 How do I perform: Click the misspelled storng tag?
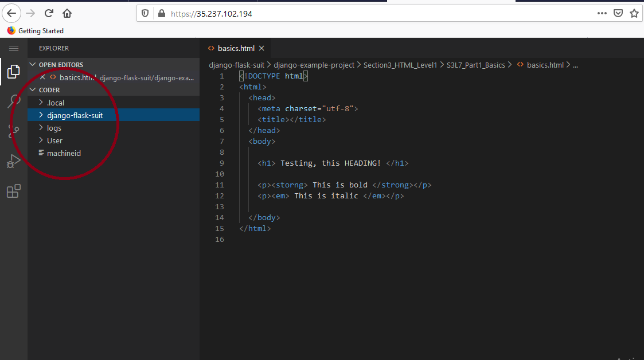290,185
